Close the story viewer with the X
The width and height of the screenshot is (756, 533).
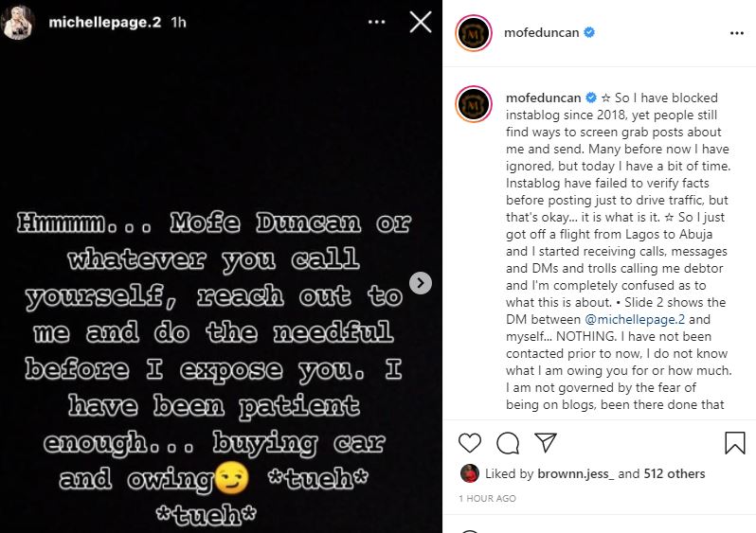(420, 22)
